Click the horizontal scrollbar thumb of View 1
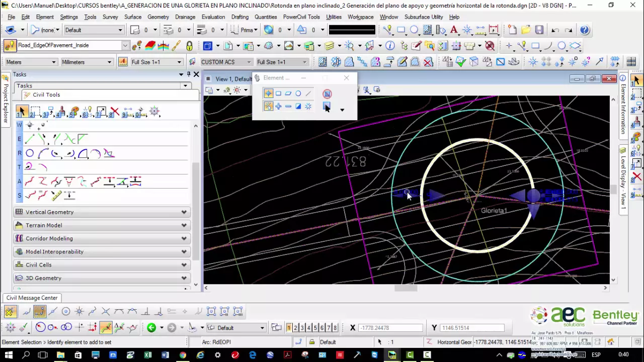644x362 pixels. 406,288
